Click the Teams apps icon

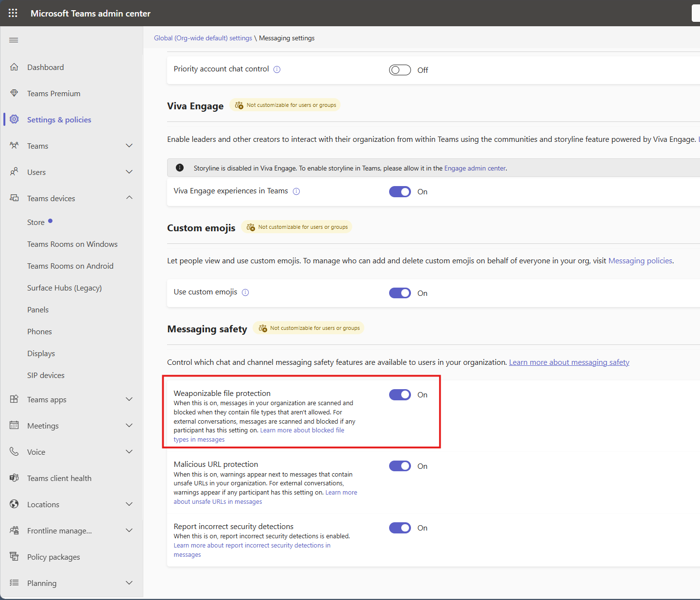coord(14,399)
